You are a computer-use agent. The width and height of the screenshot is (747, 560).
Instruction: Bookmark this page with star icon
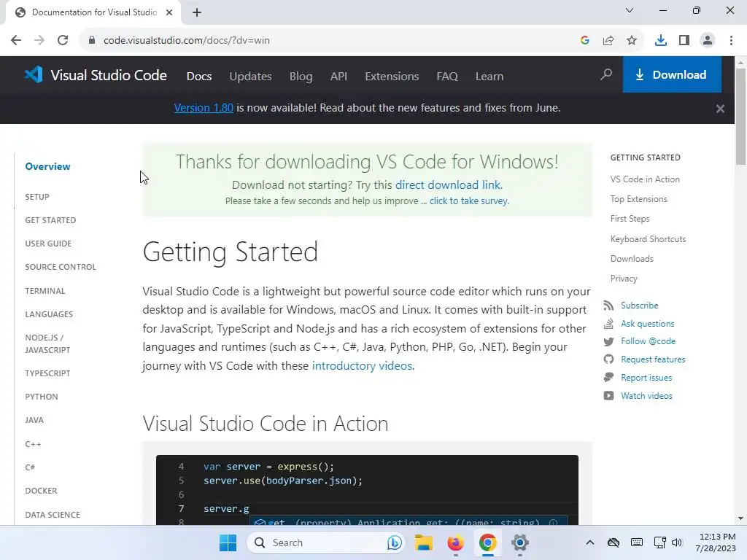[632, 41]
